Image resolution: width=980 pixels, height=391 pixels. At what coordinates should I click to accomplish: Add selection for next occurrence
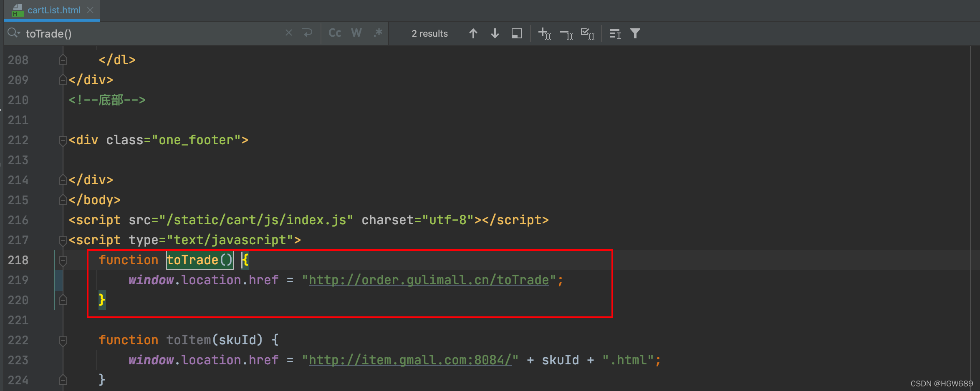tap(545, 33)
